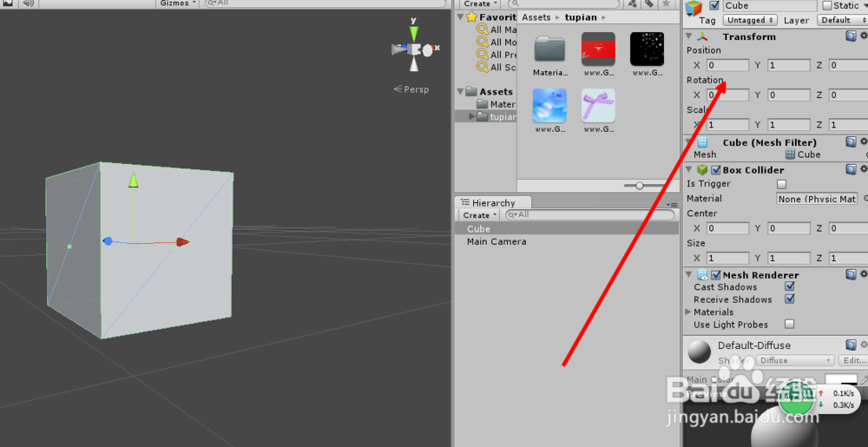Open the Shader dropdown showing Diffuse

tap(794, 360)
